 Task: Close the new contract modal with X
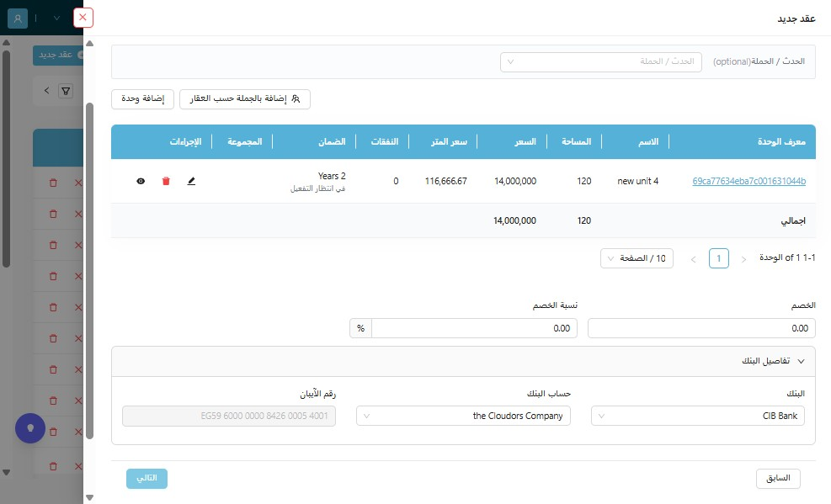83,18
